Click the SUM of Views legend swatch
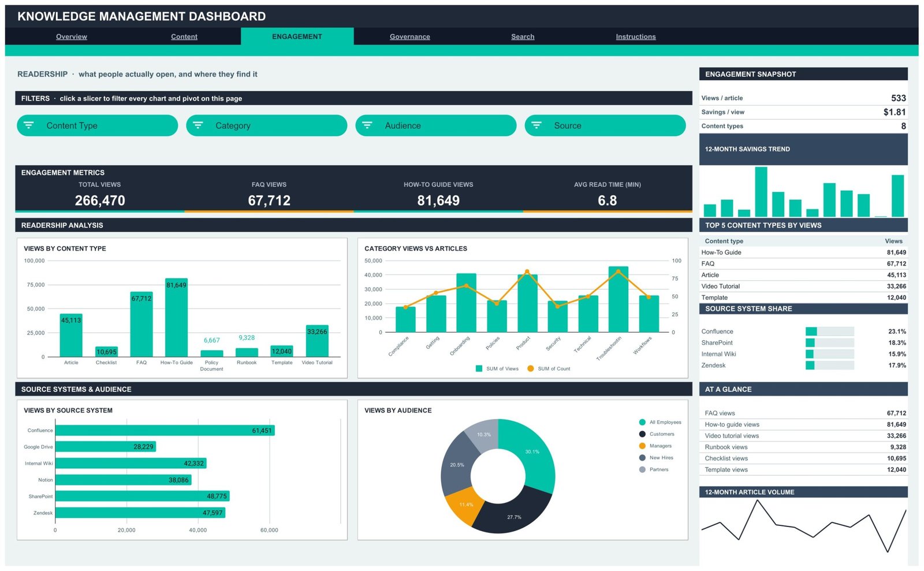Image resolution: width=924 pixels, height=571 pixels. click(x=479, y=369)
